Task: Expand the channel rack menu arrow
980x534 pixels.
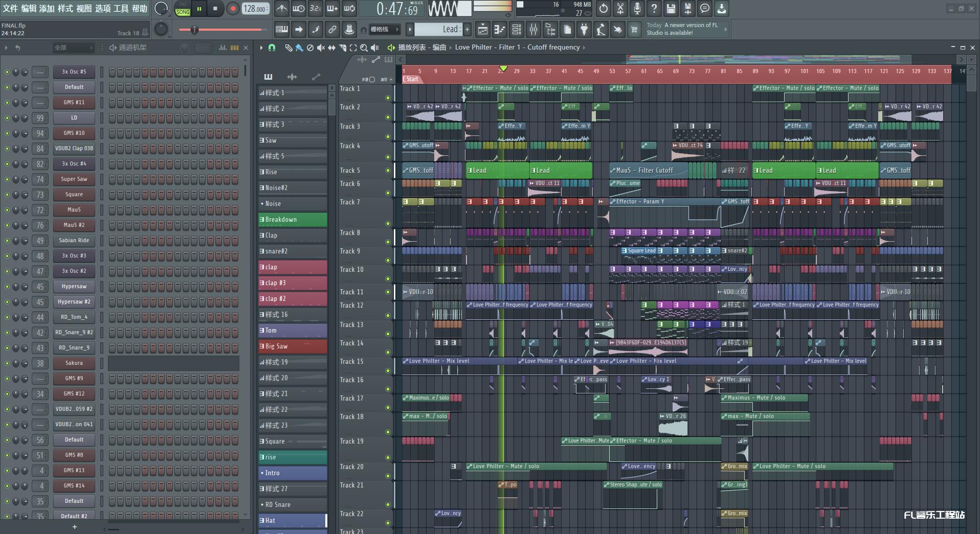Action: click(6, 48)
